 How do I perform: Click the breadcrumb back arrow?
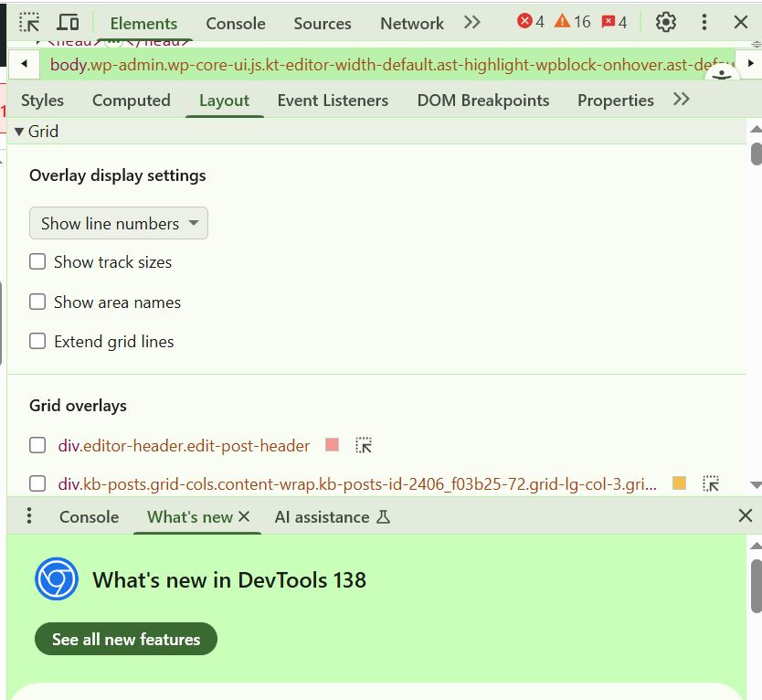click(24, 65)
